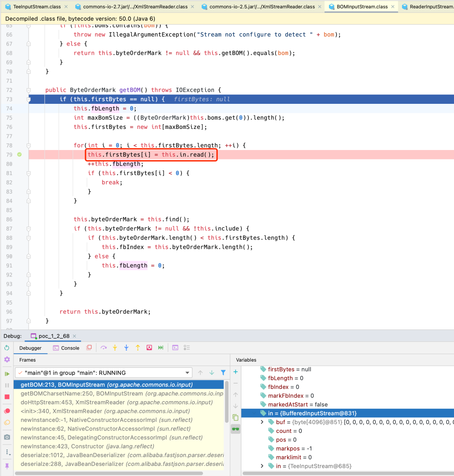This screenshot has height=476, width=454.
Task: Click the move watch up arrow in Variables
Action: (x=236, y=395)
